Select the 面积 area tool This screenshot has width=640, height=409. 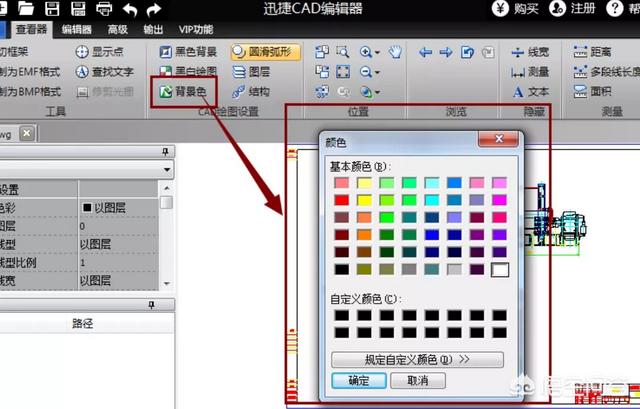(592, 91)
